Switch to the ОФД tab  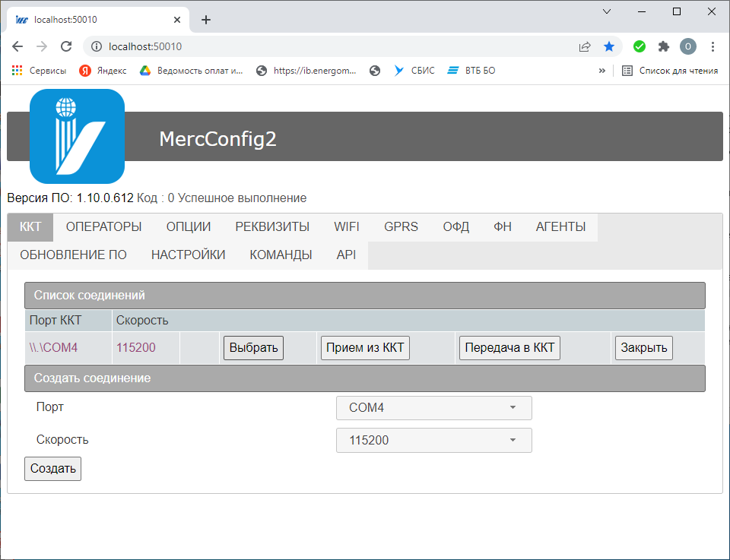tap(456, 227)
